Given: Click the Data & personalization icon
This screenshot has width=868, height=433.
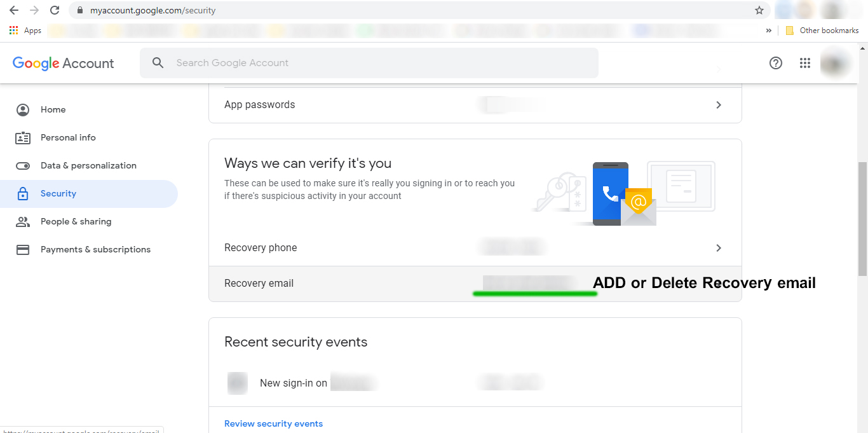Looking at the screenshot, I should [x=23, y=165].
